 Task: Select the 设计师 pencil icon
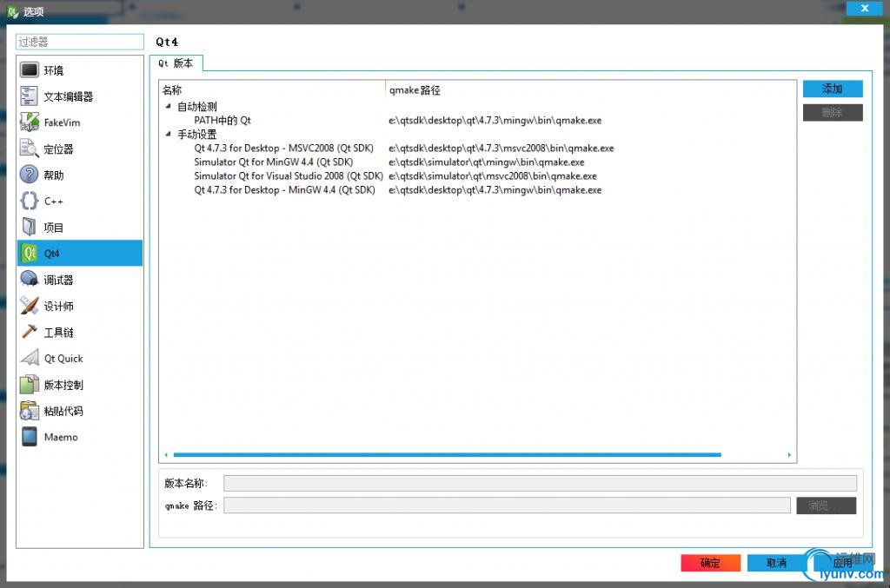coord(29,306)
